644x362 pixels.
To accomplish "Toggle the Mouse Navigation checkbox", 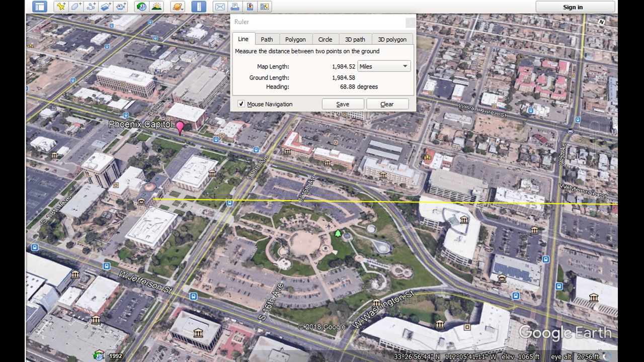I will pos(242,104).
